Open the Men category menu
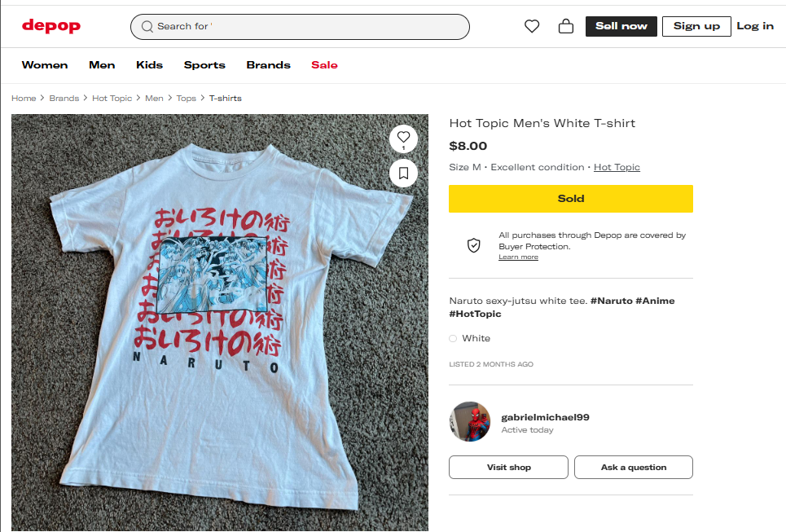 (102, 65)
